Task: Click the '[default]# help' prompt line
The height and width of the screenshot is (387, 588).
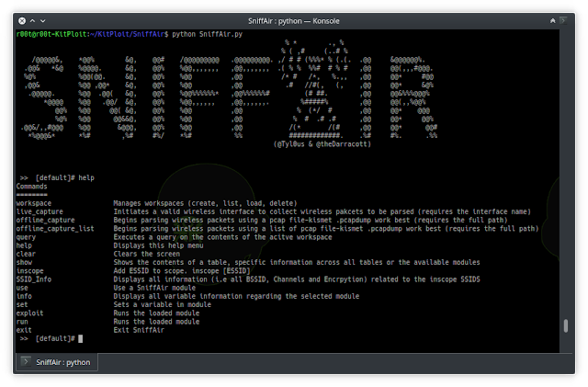Action: click(x=57, y=177)
